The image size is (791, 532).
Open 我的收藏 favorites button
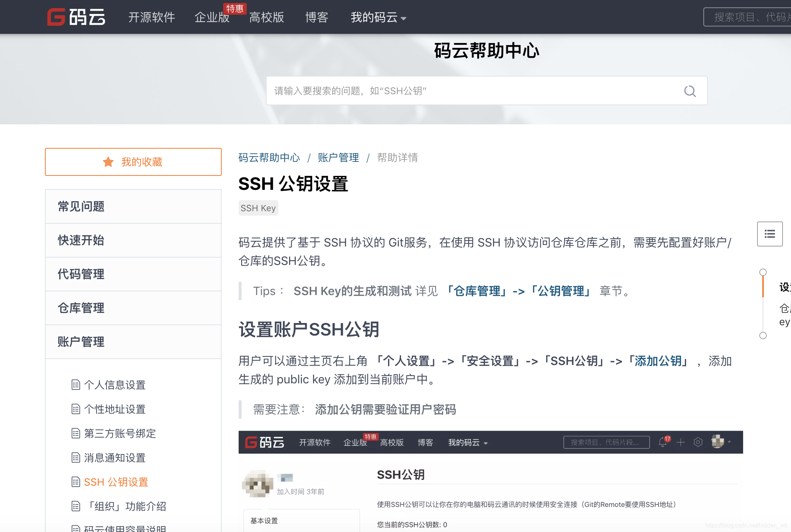point(133,162)
